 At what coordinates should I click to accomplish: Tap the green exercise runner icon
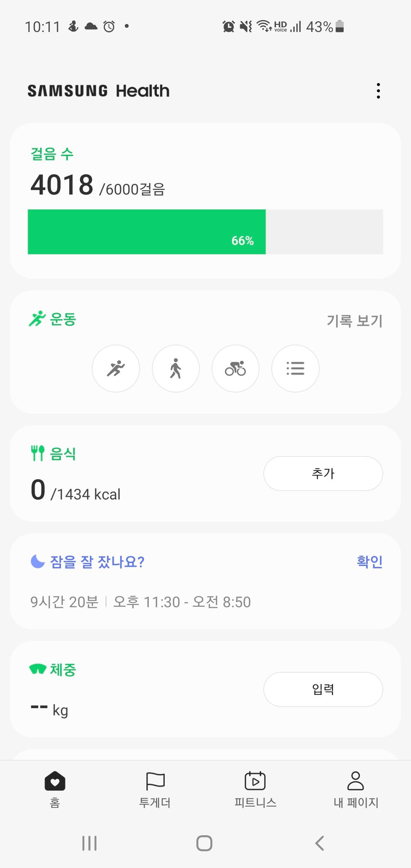pyautogui.click(x=37, y=319)
